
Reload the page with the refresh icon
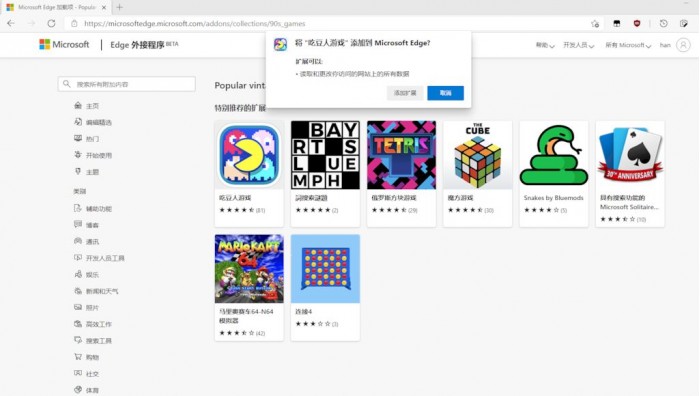pyautogui.click(x=51, y=23)
